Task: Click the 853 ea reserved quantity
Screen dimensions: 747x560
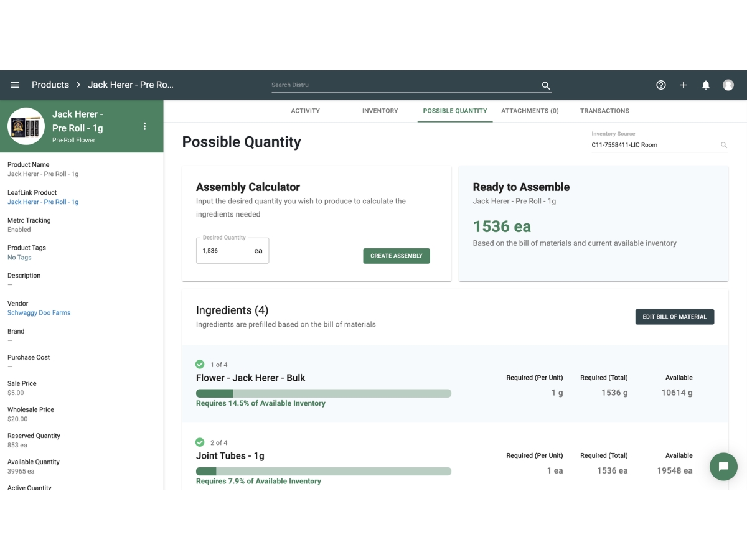Action: point(17,446)
